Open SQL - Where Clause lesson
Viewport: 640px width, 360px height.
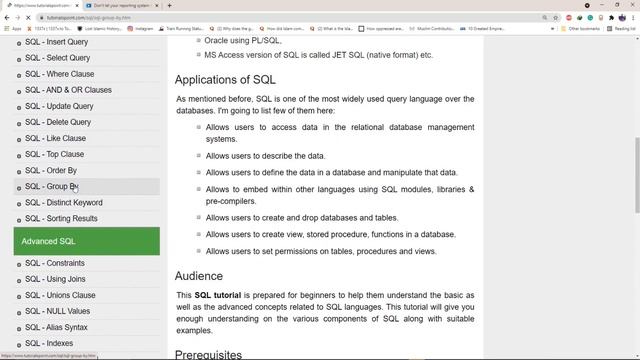click(x=60, y=74)
